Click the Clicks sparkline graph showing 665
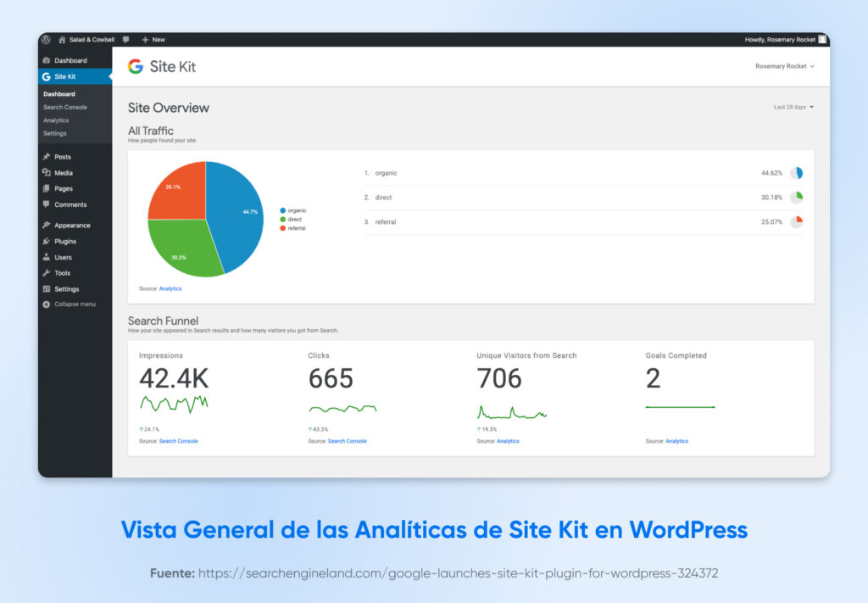The image size is (868, 603). (x=342, y=408)
